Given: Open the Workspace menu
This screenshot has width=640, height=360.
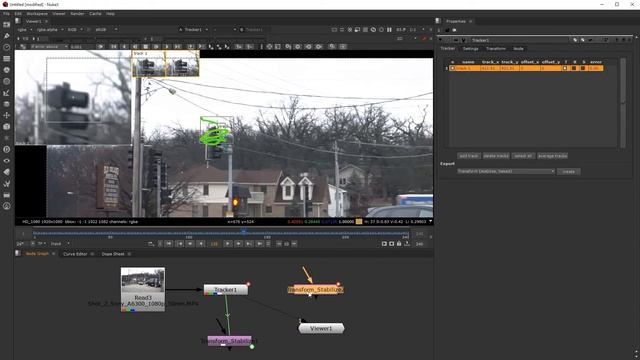Looking at the screenshot, I should 37,14.
